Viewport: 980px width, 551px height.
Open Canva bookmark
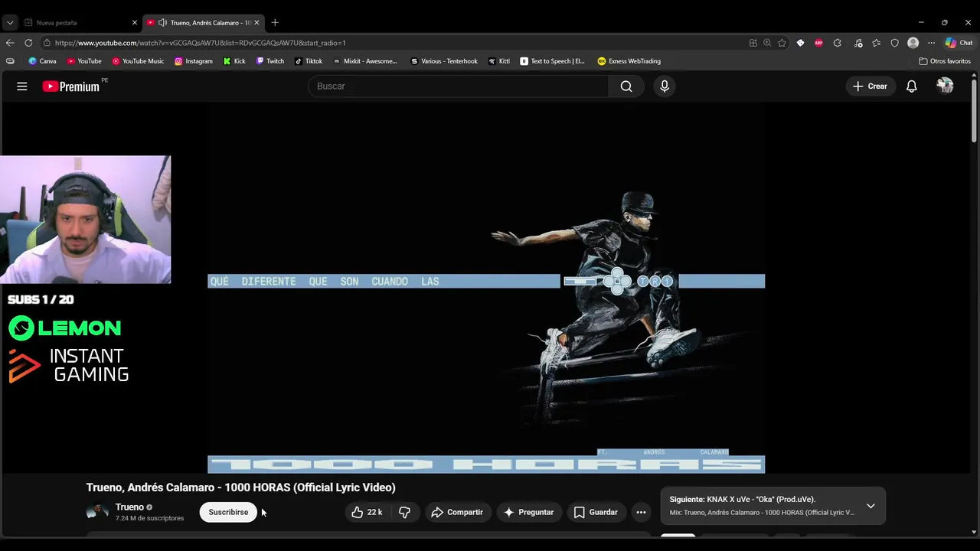click(x=42, y=61)
